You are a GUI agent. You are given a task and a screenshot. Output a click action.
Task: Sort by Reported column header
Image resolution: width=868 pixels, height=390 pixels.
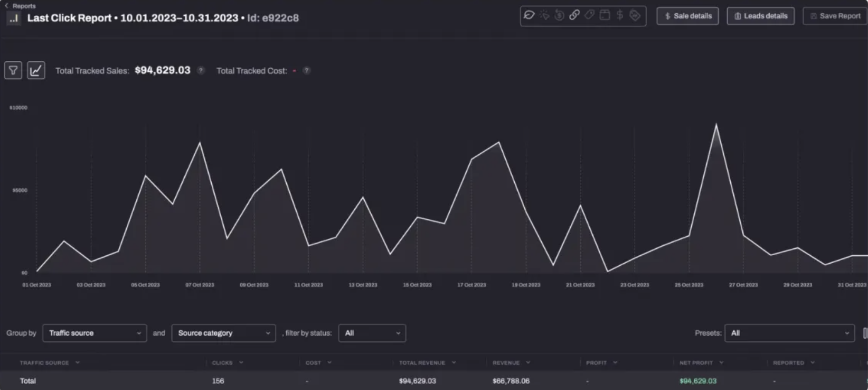click(x=794, y=363)
